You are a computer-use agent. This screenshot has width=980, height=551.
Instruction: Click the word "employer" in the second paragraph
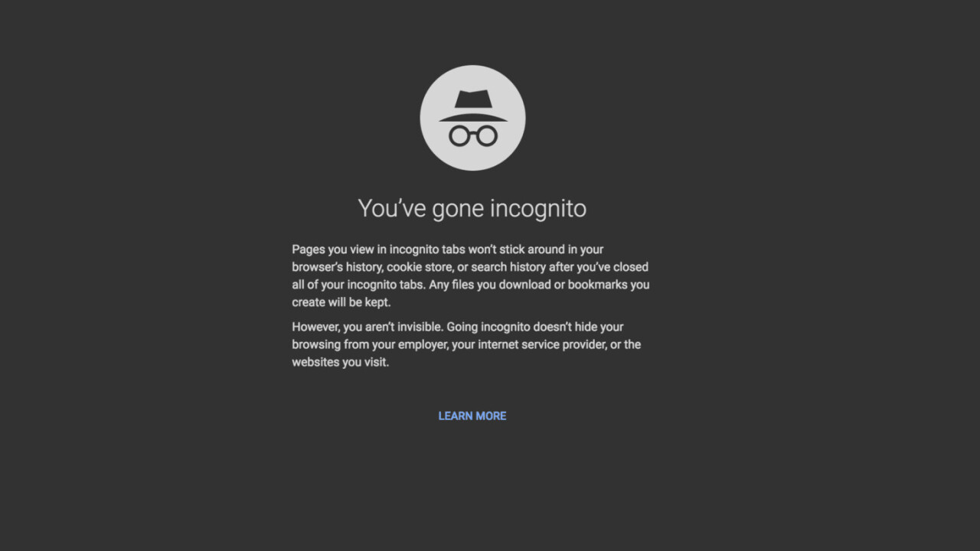(x=423, y=345)
